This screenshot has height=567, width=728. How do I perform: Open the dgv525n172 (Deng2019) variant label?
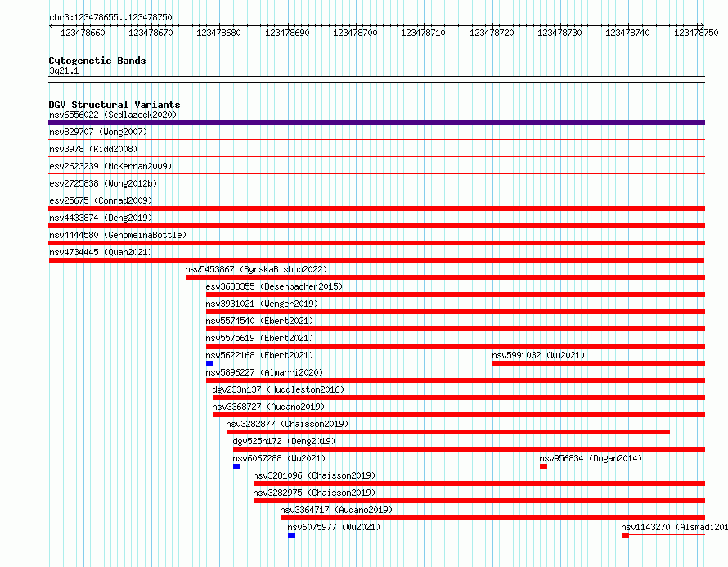tap(284, 441)
